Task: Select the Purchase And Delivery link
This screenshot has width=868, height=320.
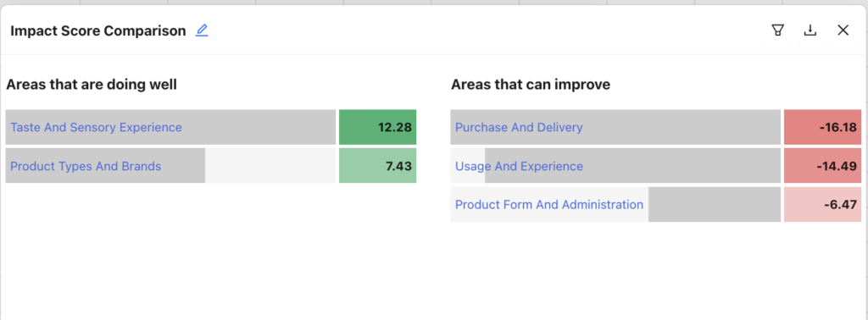Action: coord(519,127)
